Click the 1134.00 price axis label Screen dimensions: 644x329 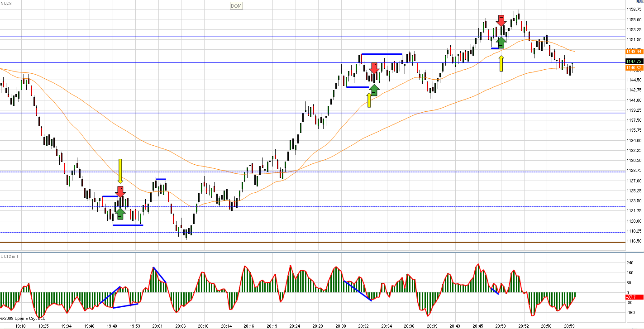[634, 140]
